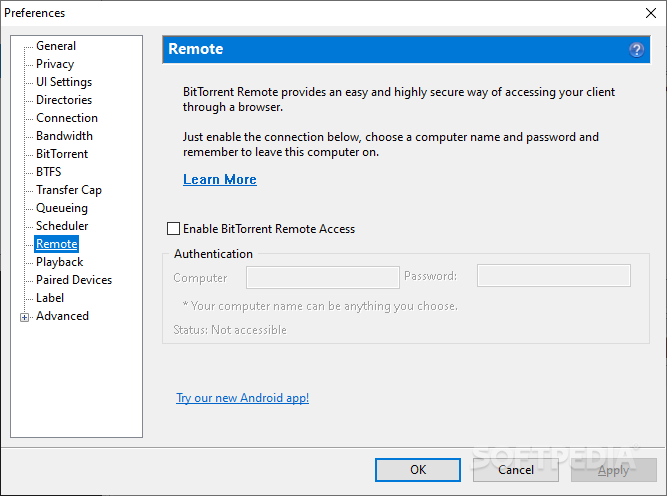
Task: Open Playback preferences
Action: [x=60, y=262]
